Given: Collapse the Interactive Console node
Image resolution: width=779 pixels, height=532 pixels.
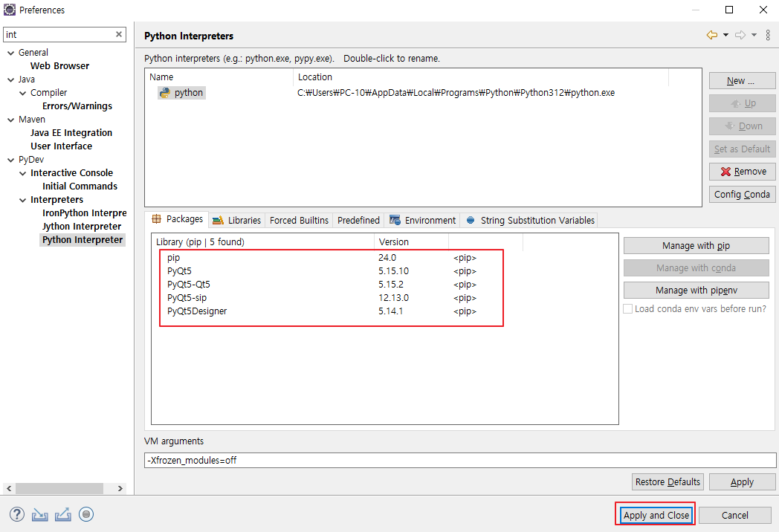Looking at the screenshot, I should coord(23,173).
